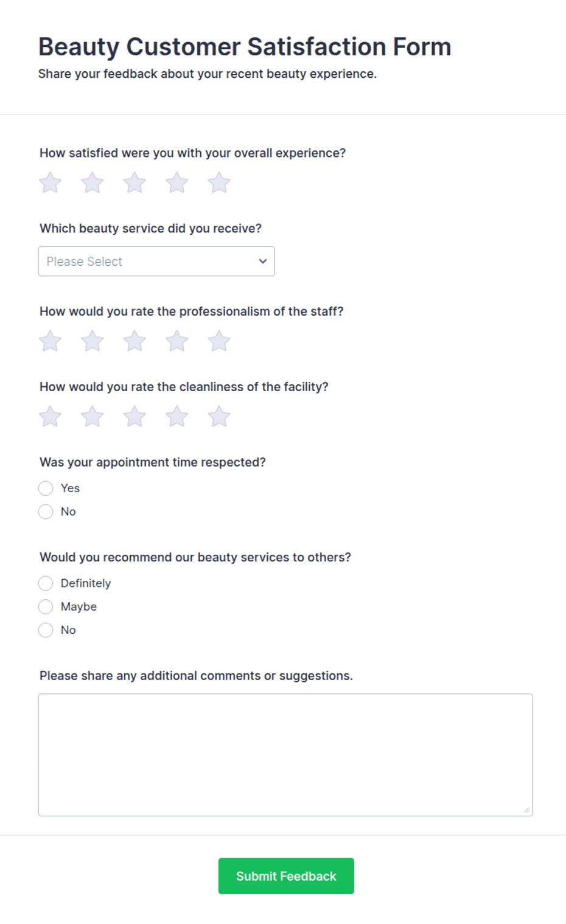Give facility cleanliness three stars

point(135,417)
